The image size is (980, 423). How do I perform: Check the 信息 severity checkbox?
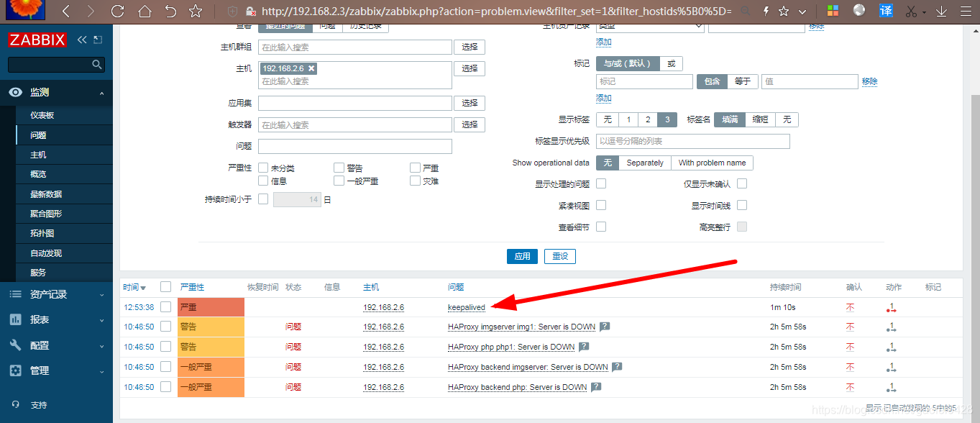(263, 181)
